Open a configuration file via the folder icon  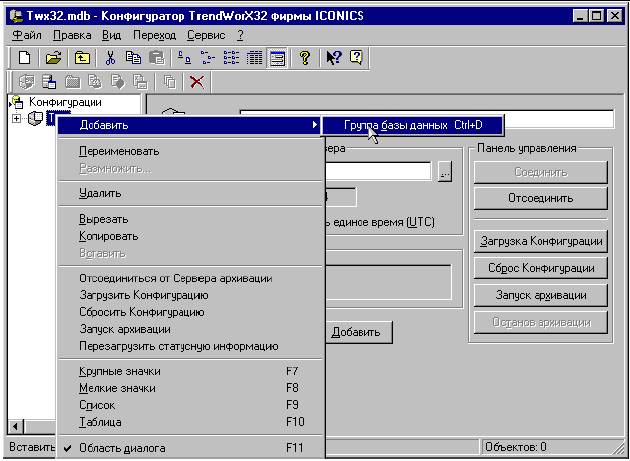click(x=53, y=58)
